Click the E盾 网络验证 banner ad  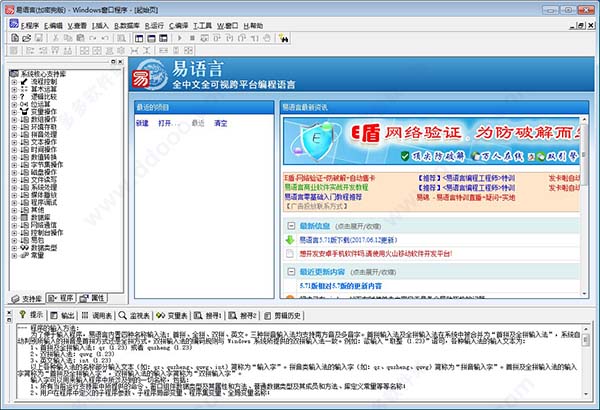(x=431, y=141)
